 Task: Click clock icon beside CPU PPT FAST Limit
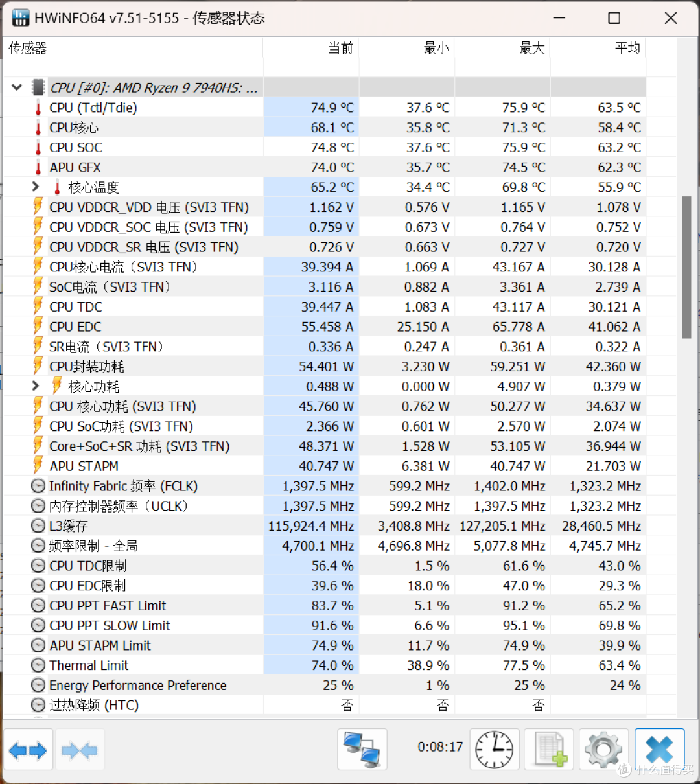(x=38, y=605)
